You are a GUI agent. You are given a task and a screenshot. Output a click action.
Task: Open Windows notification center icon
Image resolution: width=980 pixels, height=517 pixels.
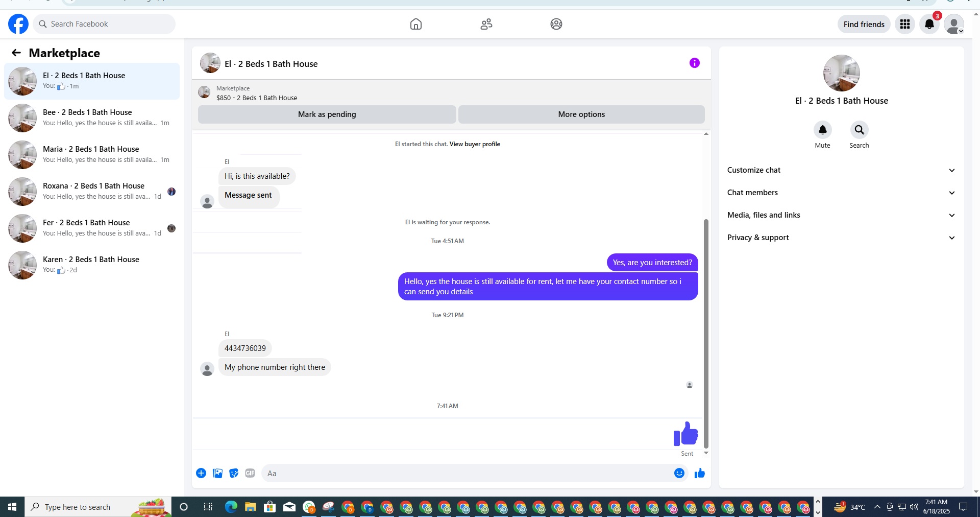[x=963, y=507]
